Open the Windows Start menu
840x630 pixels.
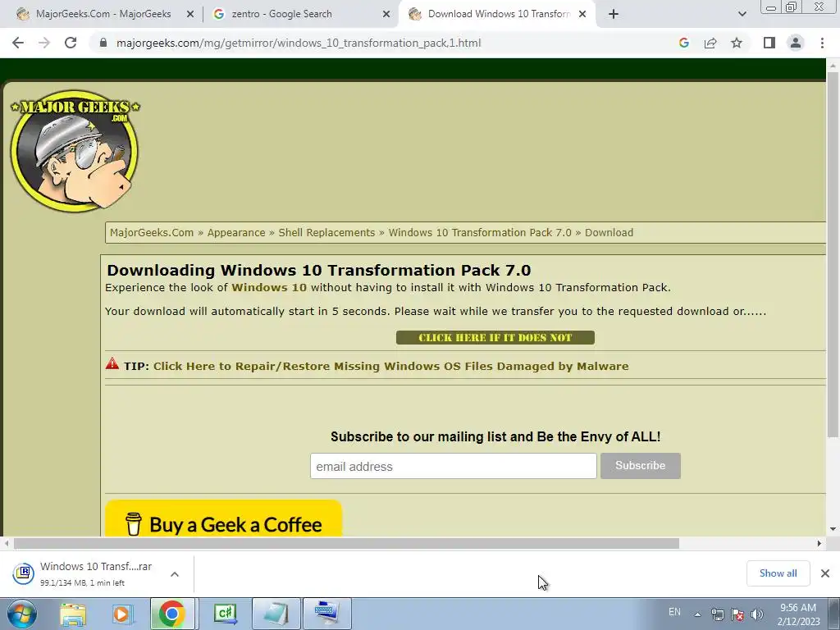21,614
